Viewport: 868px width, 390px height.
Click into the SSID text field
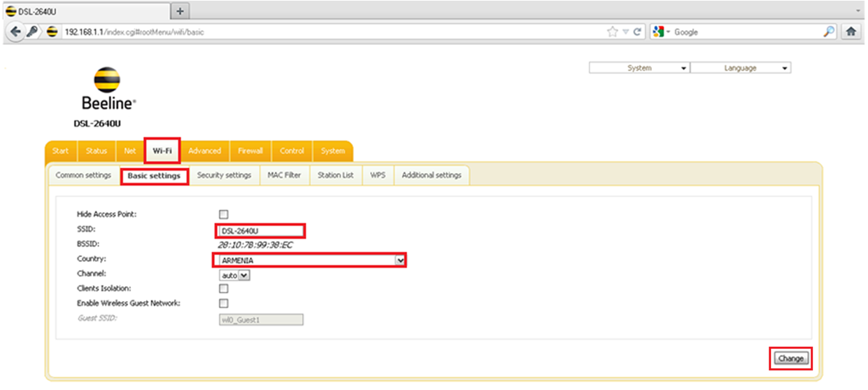pos(259,231)
